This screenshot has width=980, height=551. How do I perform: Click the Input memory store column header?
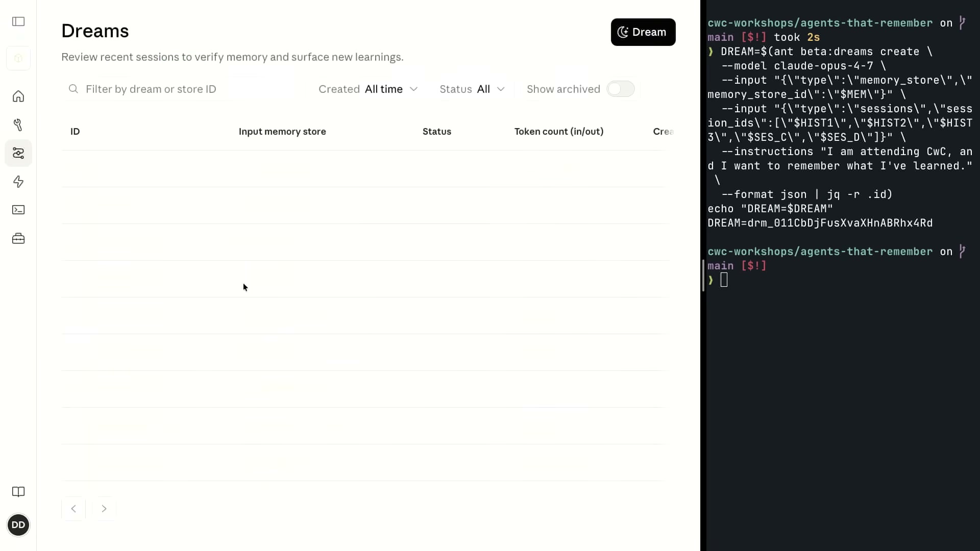[282, 132]
